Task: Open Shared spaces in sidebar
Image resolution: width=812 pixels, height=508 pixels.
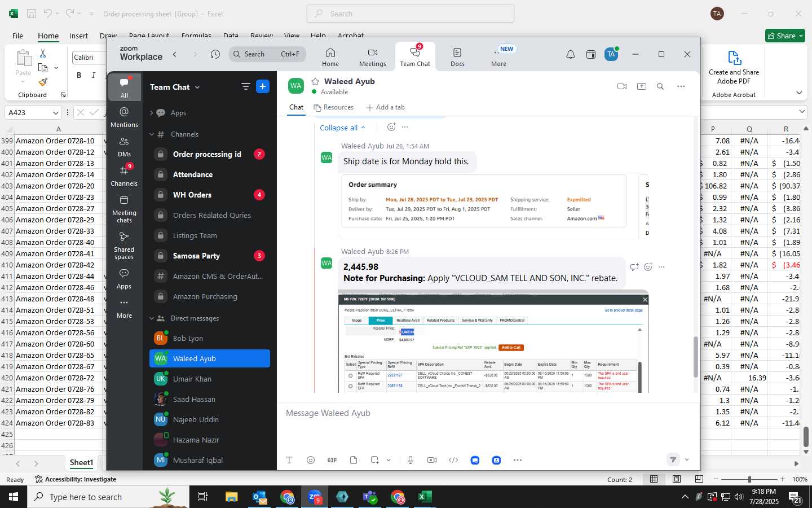Action: (124, 246)
